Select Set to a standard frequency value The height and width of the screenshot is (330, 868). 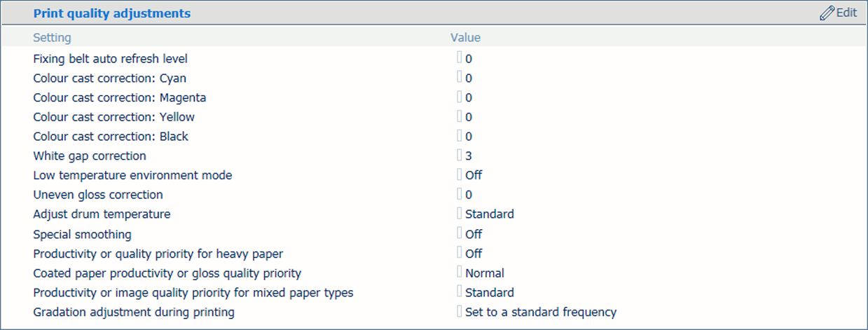pyautogui.click(x=541, y=312)
